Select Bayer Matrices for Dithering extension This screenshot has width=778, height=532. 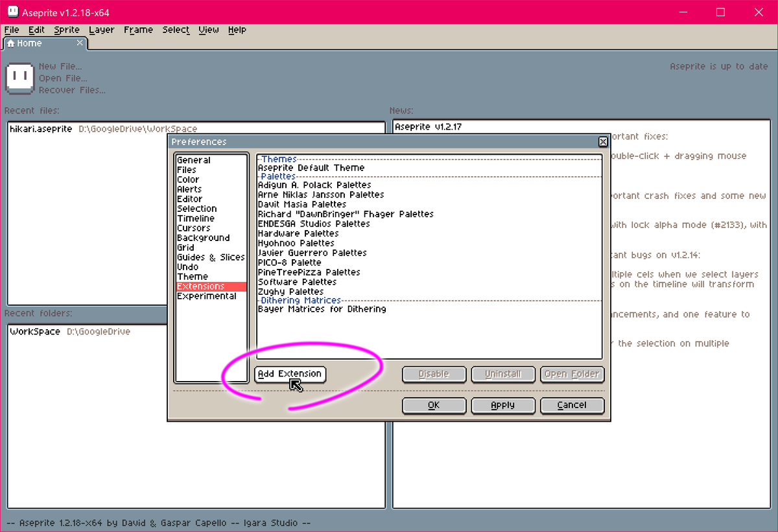click(322, 309)
